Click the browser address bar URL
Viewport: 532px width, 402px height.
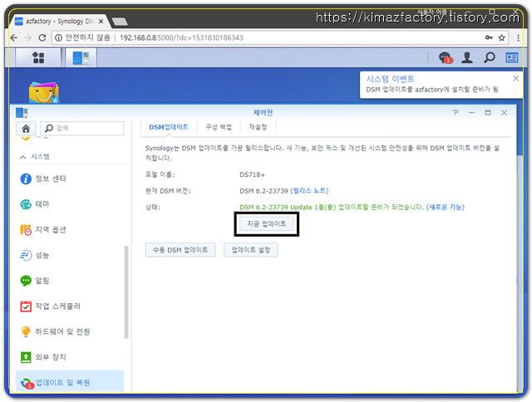181,37
